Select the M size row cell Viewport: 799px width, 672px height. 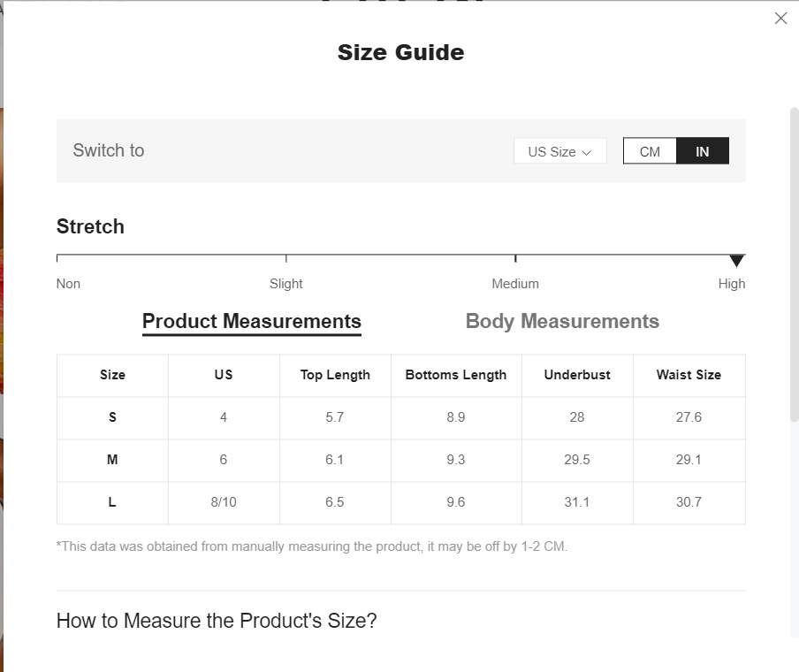[x=112, y=460]
